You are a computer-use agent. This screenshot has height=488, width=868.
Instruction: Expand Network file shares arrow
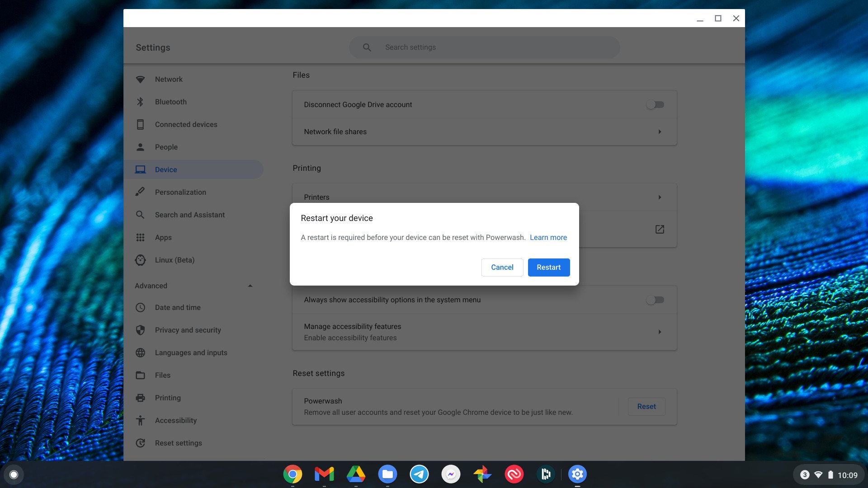click(660, 131)
